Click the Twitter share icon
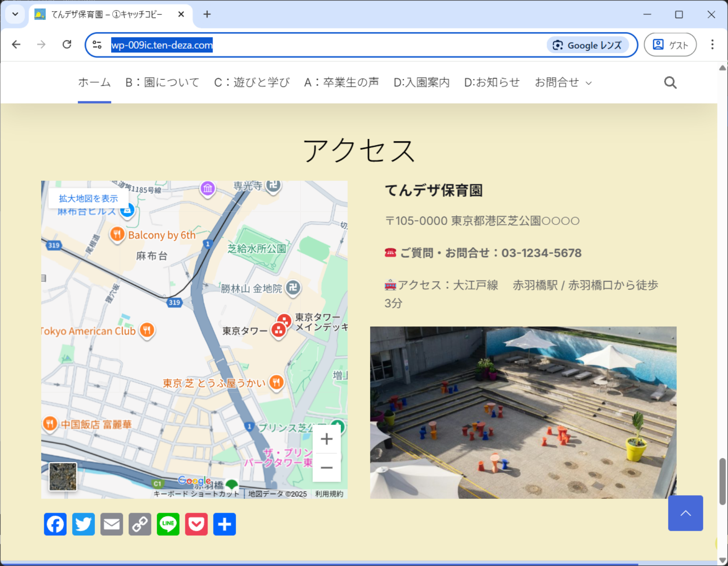This screenshot has width=728, height=566. coord(83,524)
